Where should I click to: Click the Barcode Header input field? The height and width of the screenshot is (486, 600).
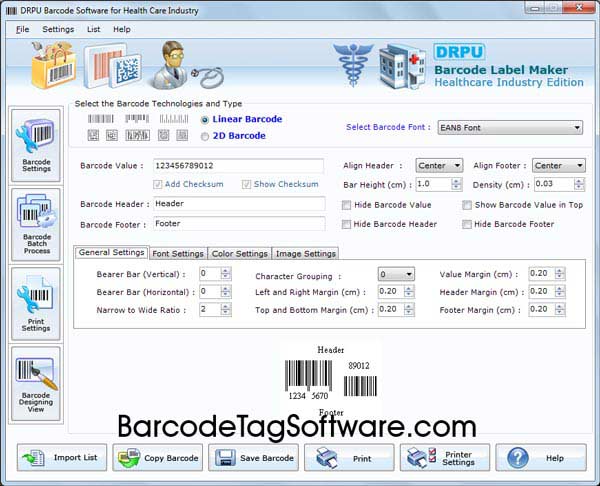tap(239, 204)
